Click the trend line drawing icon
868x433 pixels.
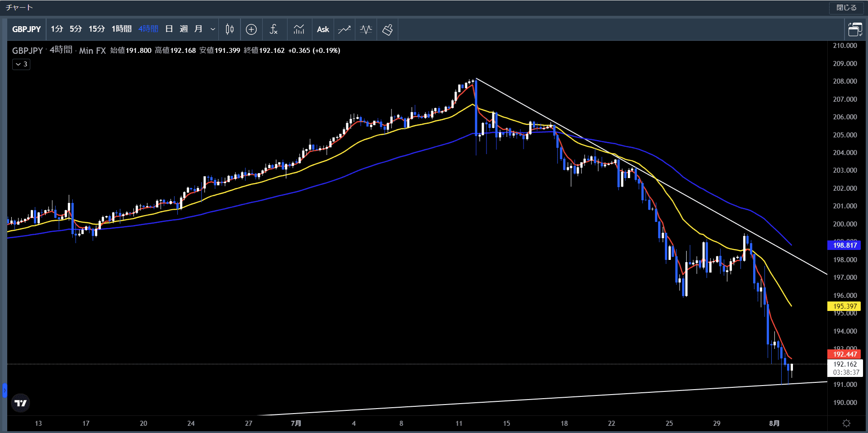tap(344, 29)
